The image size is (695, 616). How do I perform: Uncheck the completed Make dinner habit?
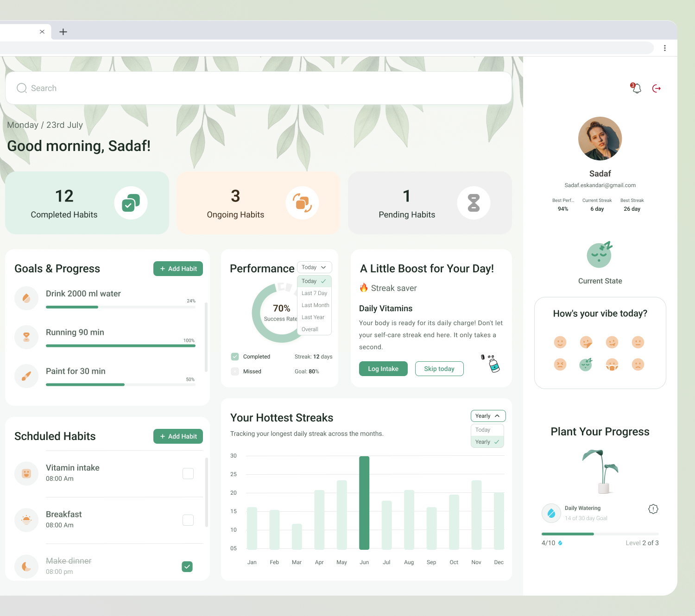187,566
